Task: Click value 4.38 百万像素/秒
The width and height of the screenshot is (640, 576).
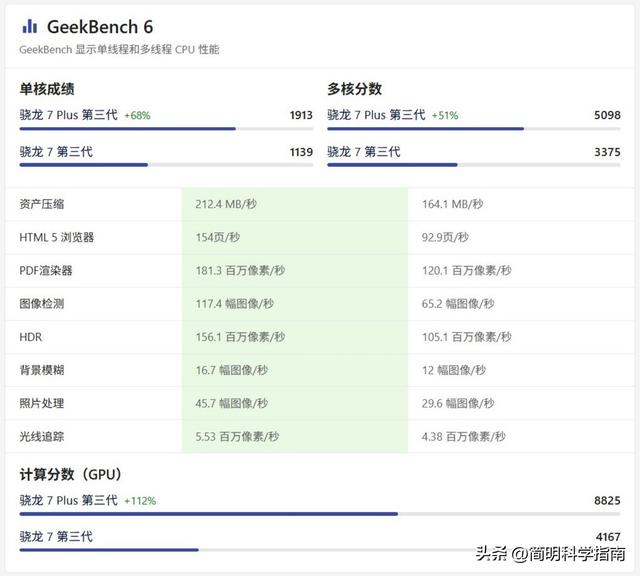Action: coord(464,437)
